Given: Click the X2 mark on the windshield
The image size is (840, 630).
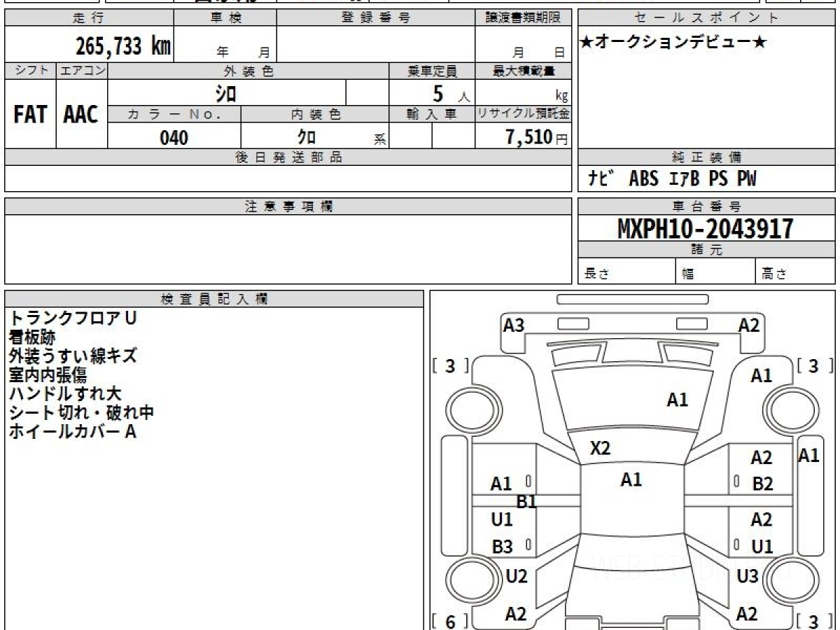Looking at the screenshot, I should click(600, 449).
